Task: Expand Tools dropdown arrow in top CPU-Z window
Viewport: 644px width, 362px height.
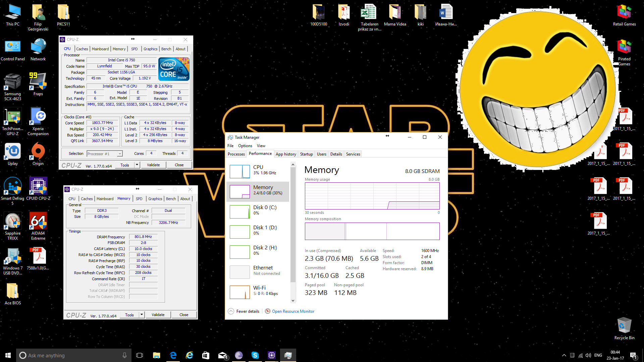Action: point(137,165)
